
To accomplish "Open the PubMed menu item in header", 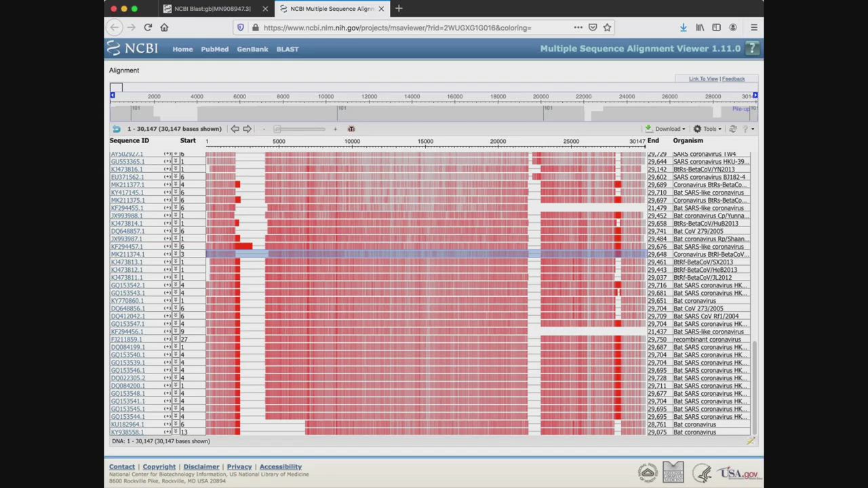I will click(x=214, y=49).
